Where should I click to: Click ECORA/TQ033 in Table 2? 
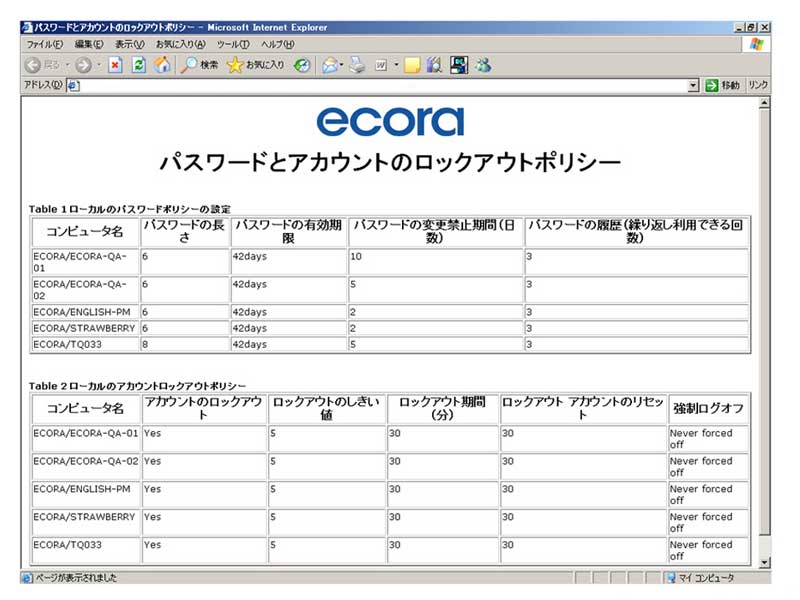[67, 544]
